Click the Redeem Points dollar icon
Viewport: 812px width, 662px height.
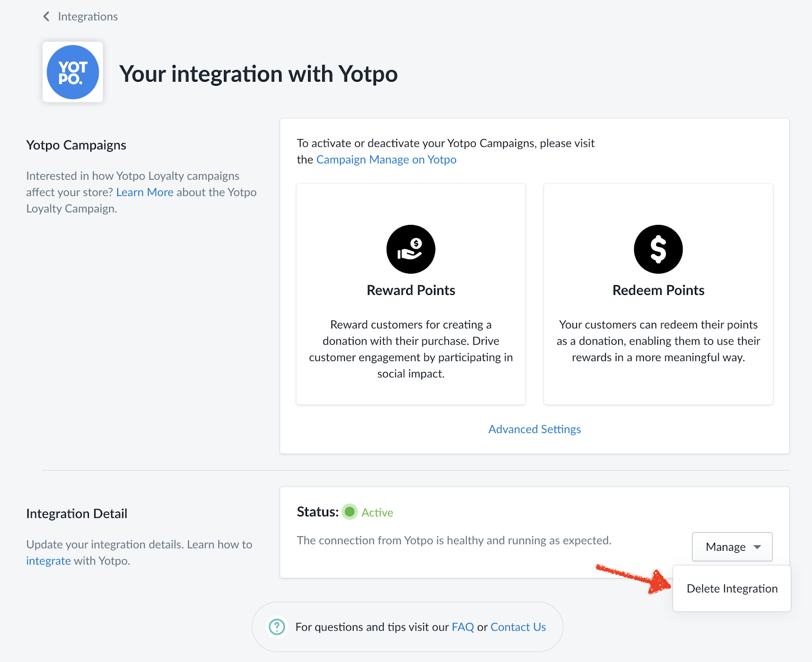pos(658,249)
